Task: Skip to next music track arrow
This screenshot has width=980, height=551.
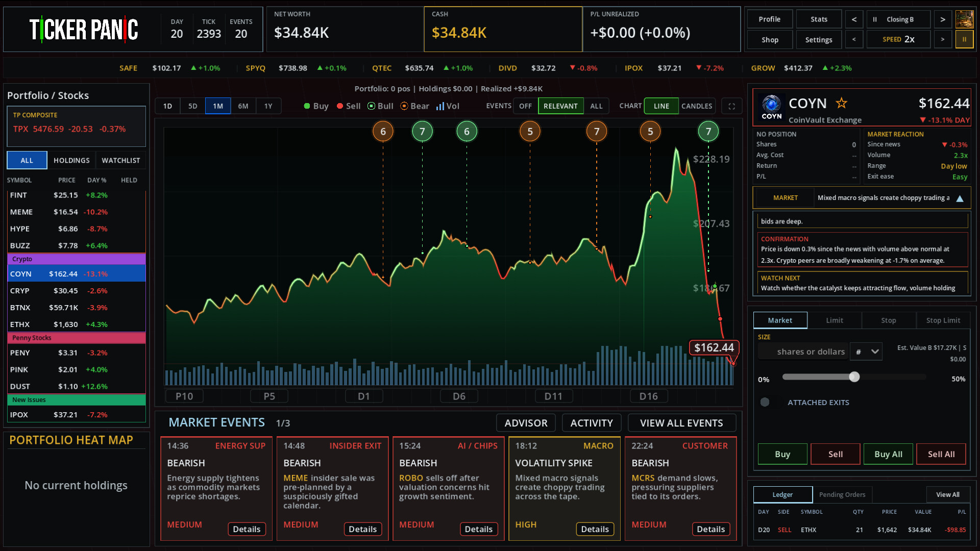Action: [x=942, y=19]
